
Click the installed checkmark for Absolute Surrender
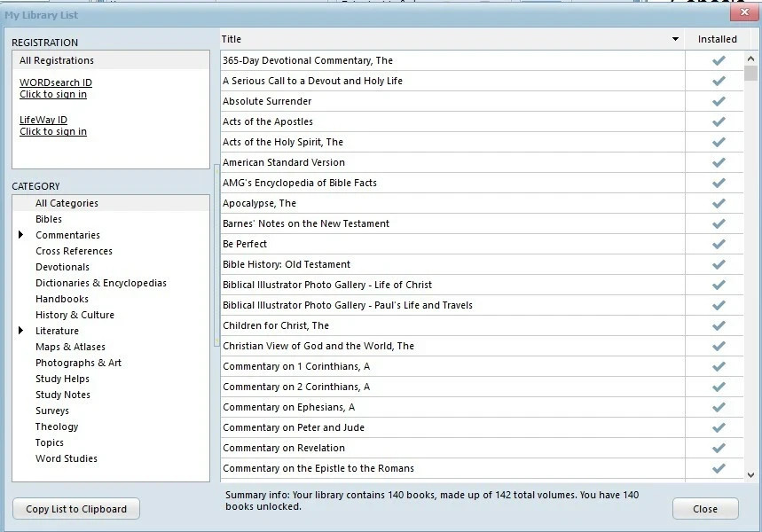click(717, 101)
